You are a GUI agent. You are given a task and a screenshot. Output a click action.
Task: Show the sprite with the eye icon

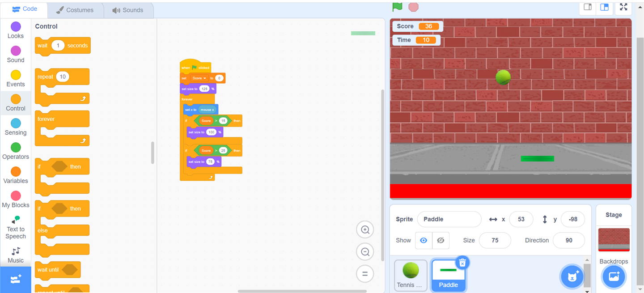424,240
